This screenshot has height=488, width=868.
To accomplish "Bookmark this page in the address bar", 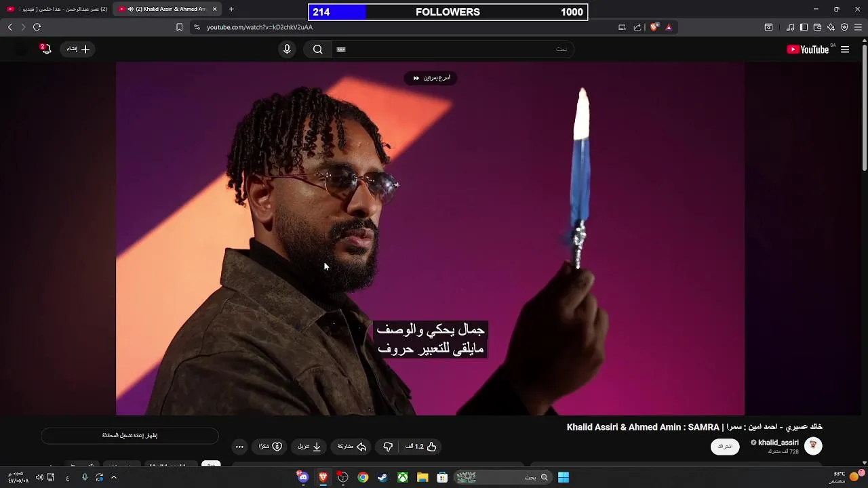I will coord(179,27).
